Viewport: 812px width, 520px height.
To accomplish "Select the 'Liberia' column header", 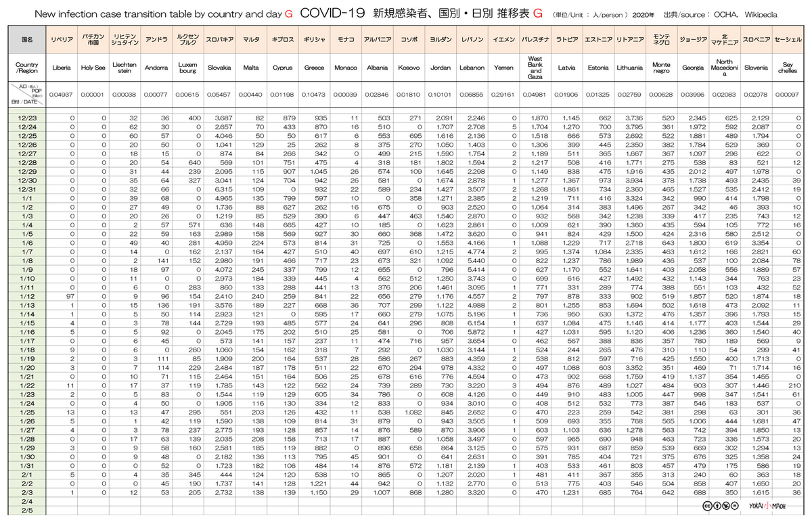I will coord(62,68).
